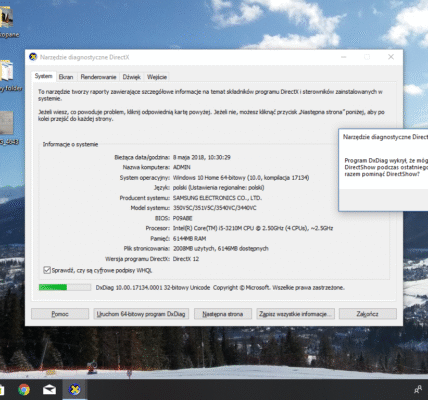Click the SAMSUNG ELECTRONICS CO., LTD. value
The width and height of the screenshot is (428, 400).
(217, 198)
